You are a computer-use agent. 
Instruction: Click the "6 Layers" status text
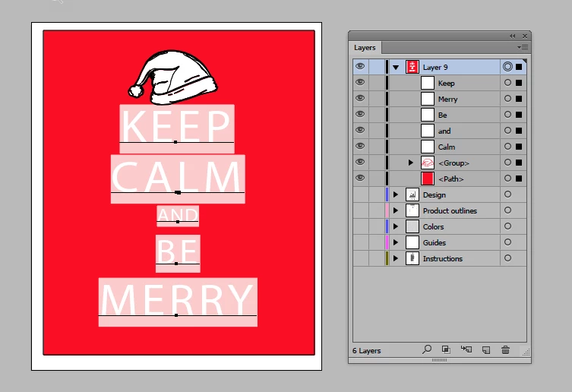[366, 351]
